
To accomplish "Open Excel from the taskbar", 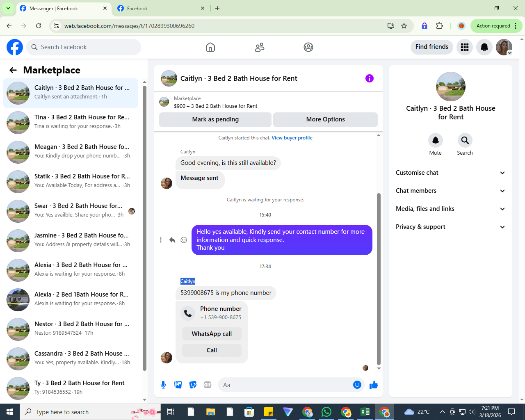I will 365,412.
